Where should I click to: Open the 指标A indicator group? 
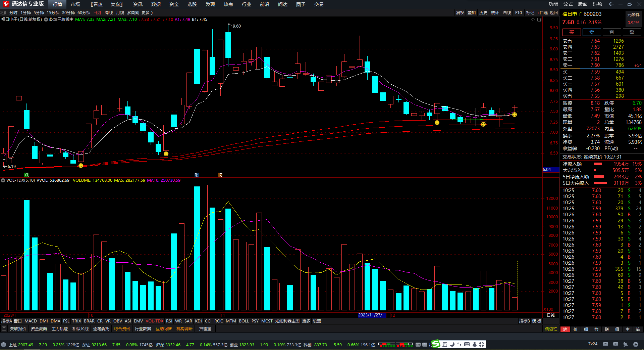coord(6,321)
